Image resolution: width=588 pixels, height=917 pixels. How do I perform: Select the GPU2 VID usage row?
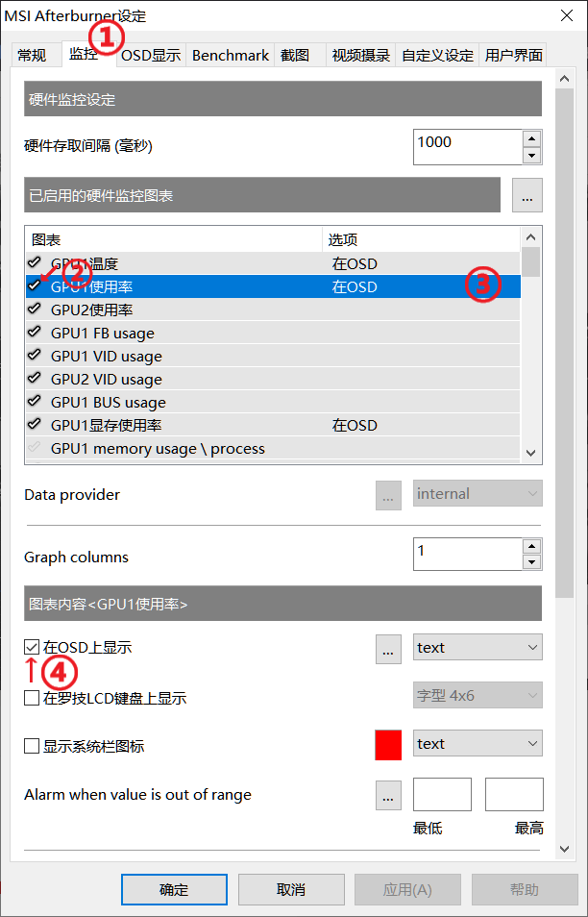[x=273, y=379]
